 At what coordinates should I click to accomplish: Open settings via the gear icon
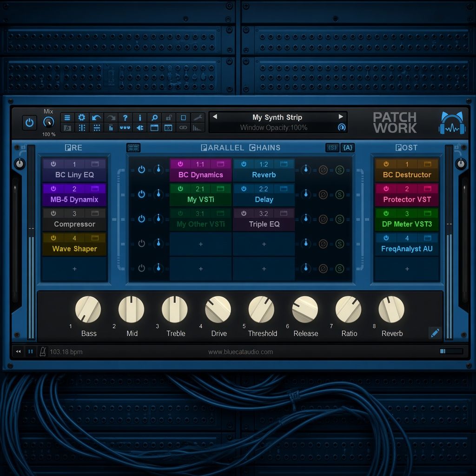coord(82,118)
